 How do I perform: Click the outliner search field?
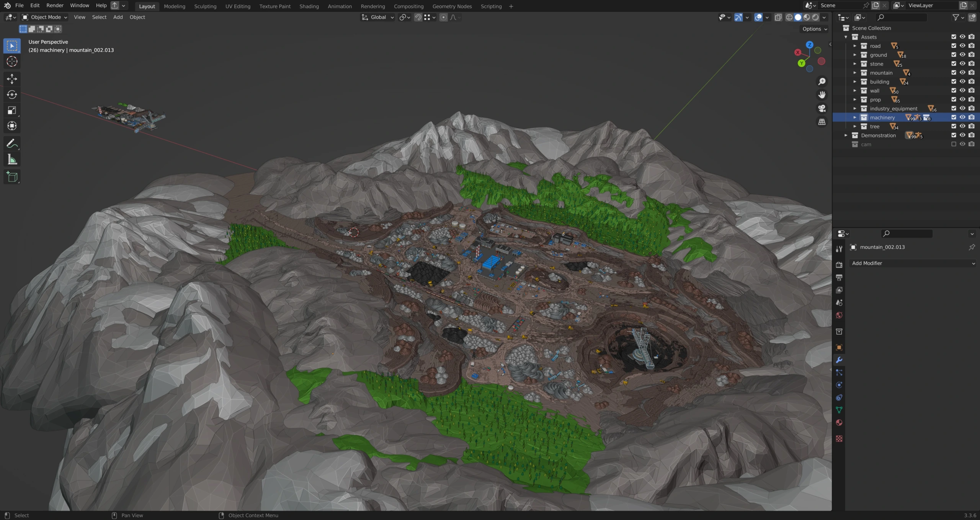click(x=902, y=17)
